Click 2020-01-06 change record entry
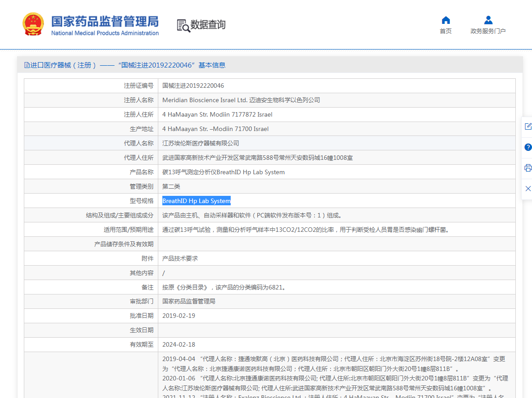Image resolution: width=532 pixels, height=398 pixels. click(x=335, y=383)
